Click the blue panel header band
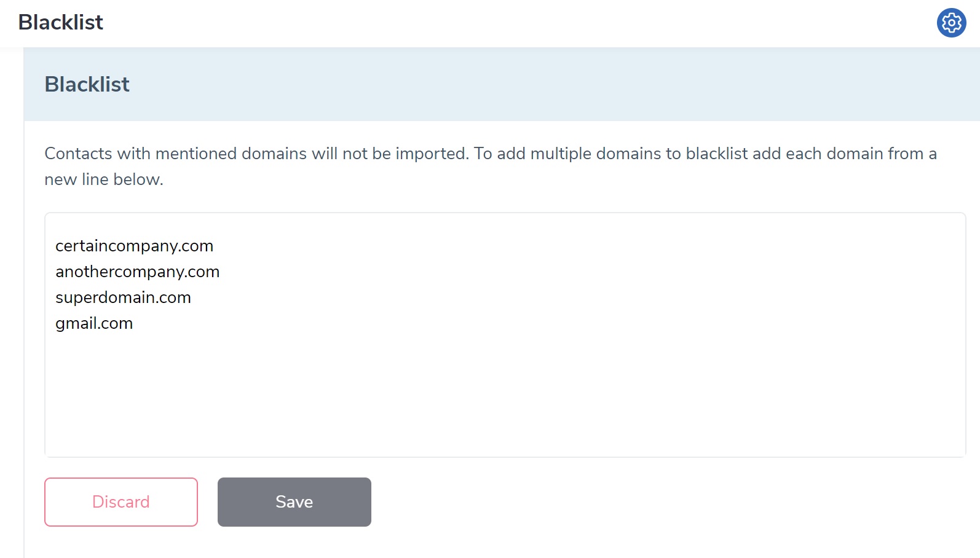The height and width of the screenshot is (558, 980). pos(502,84)
